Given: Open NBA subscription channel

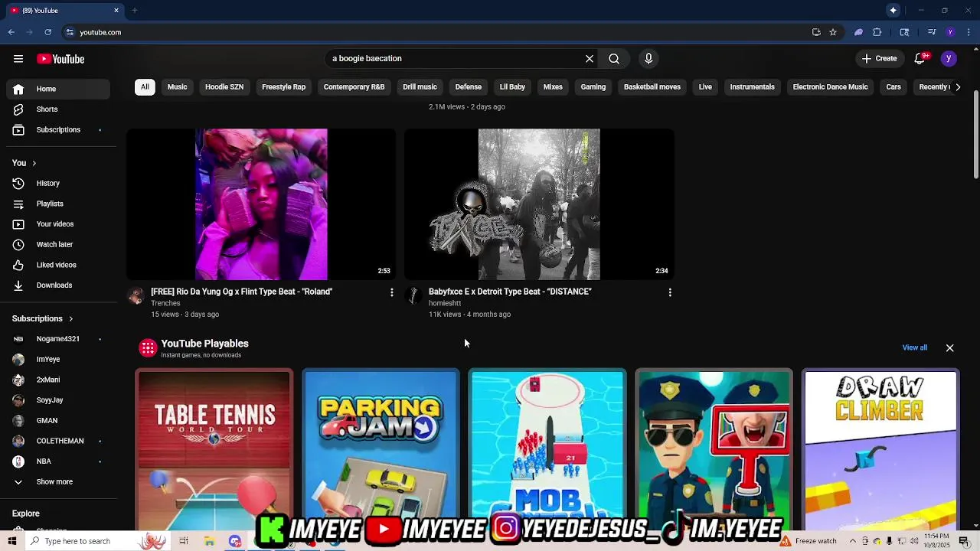Looking at the screenshot, I should coord(57,461).
